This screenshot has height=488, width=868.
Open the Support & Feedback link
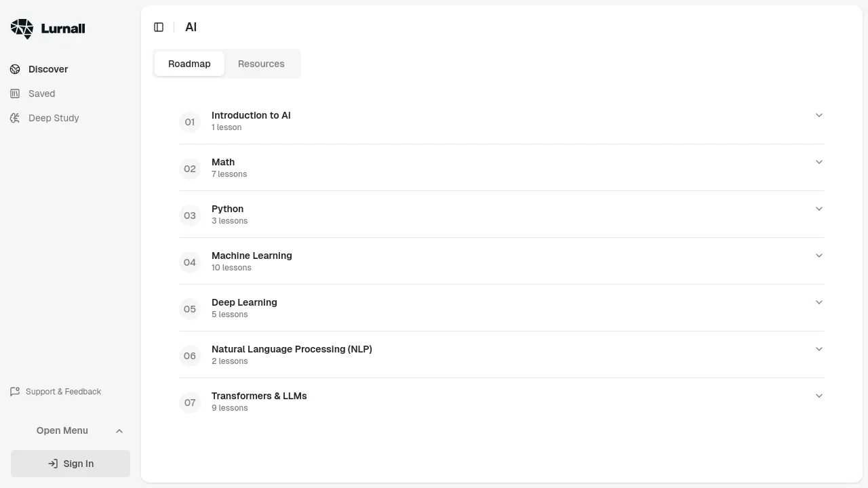tap(63, 392)
